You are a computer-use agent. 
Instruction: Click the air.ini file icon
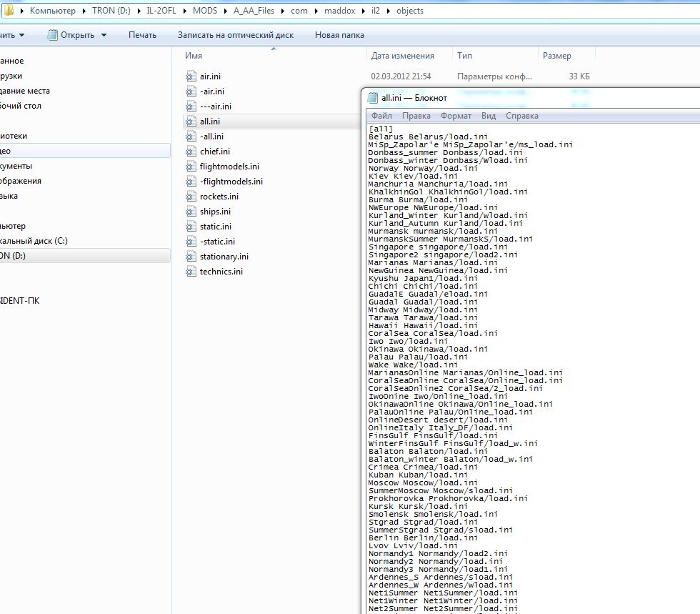click(x=191, y=76)
